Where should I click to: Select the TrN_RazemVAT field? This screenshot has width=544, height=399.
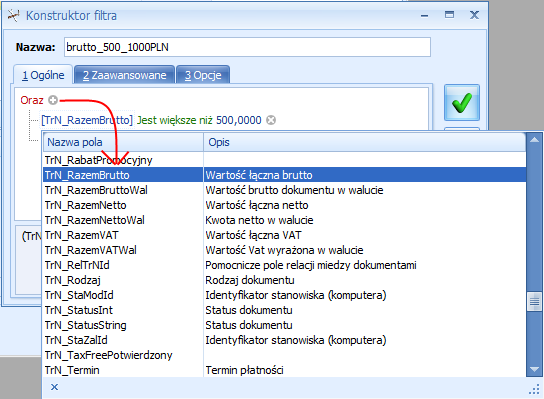pos(82,235)
